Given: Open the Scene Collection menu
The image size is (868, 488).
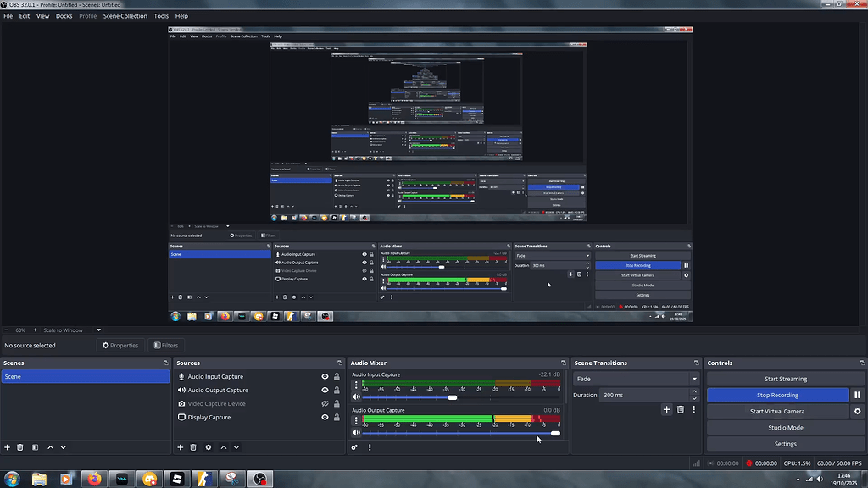Looking at the screenshot, I should pos(125,15).
